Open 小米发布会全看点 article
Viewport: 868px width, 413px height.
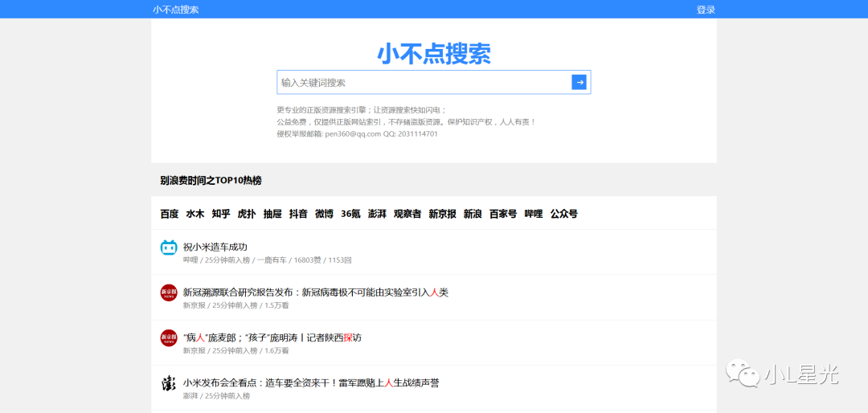tap(311, 382)
